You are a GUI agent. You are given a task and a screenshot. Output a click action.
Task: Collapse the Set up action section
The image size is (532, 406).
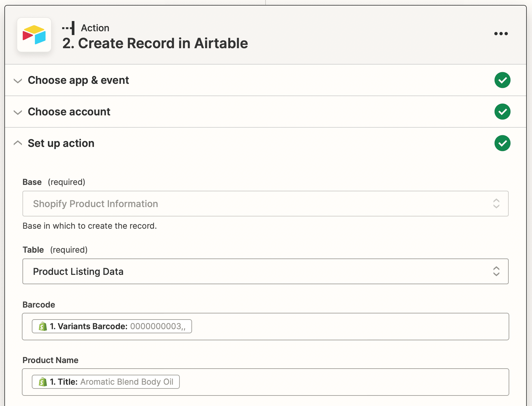18,143
